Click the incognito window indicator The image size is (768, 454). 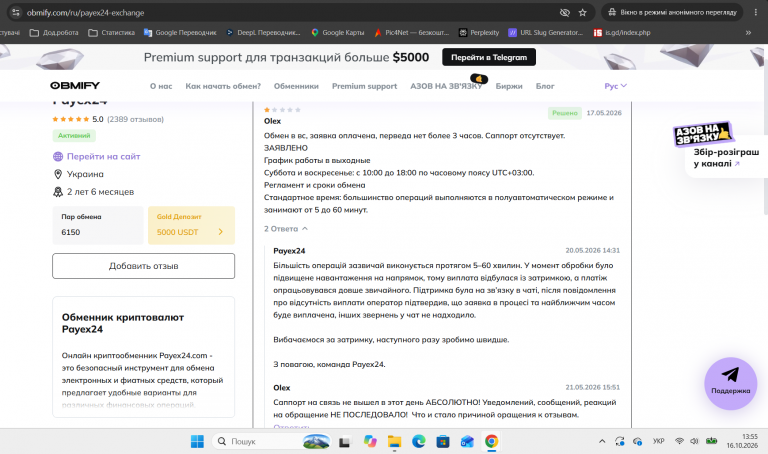(672, 13)
